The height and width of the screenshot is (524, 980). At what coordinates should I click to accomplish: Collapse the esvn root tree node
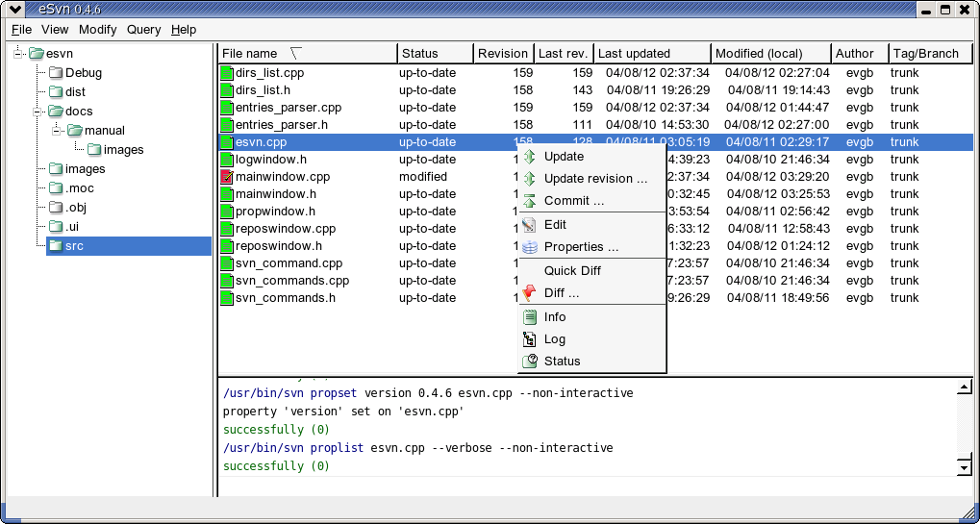click(x=17, y=54)
